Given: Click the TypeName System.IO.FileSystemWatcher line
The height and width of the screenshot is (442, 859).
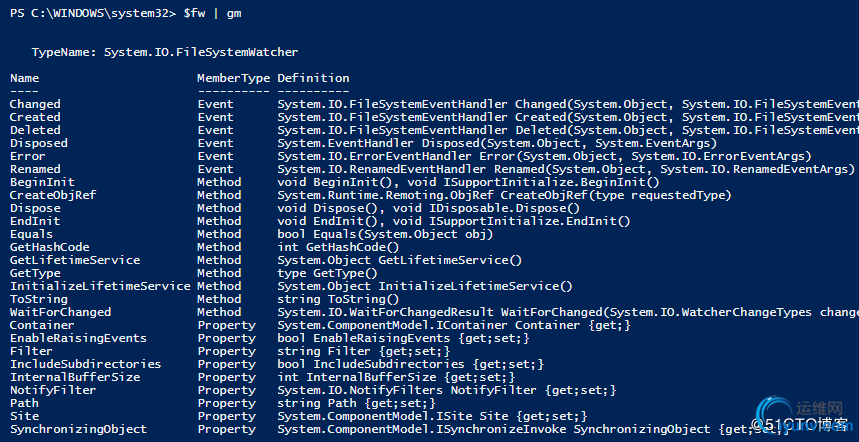Looking at the screenshot, I should pyautogui.click(x=164, y=51).
